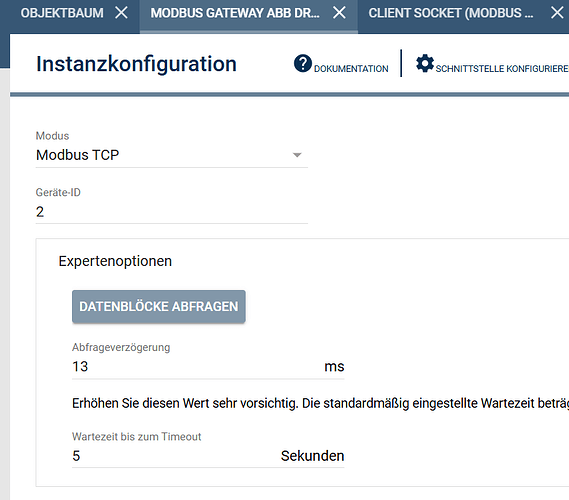Click the gear icon for Schnittstelle konfigurieren
This screenshot has width=569, height=500.
(425, 63)
